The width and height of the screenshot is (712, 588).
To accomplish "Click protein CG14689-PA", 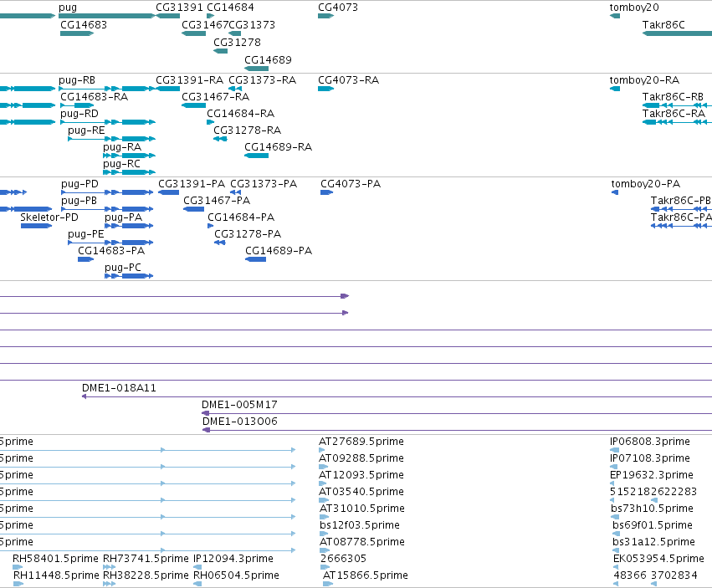I will 279,251.
